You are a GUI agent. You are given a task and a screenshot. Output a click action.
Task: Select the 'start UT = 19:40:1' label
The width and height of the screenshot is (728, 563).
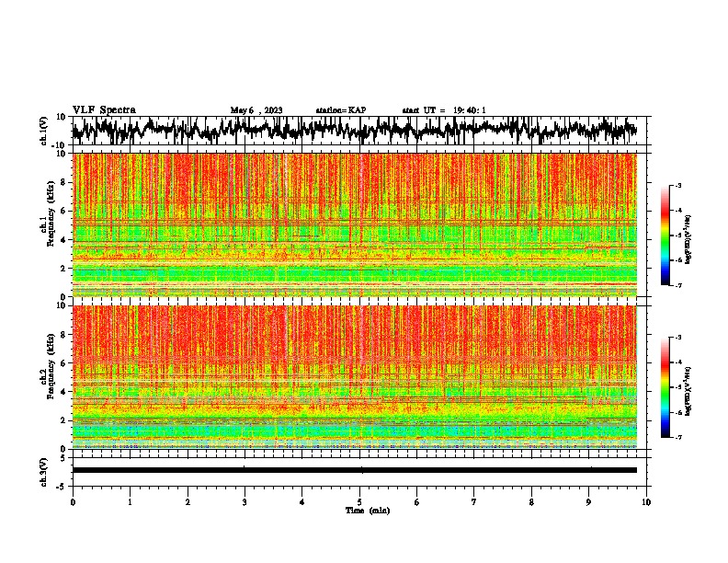444,110
